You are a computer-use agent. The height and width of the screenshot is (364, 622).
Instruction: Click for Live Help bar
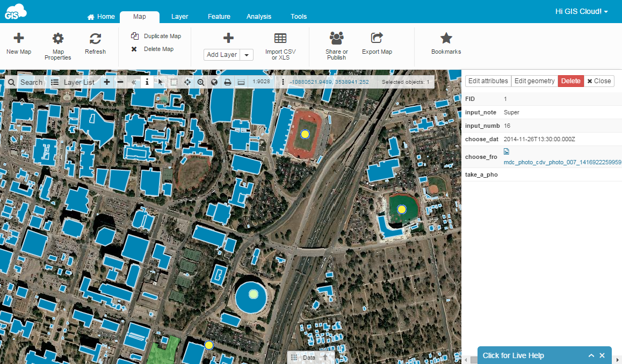coord(513,355)
